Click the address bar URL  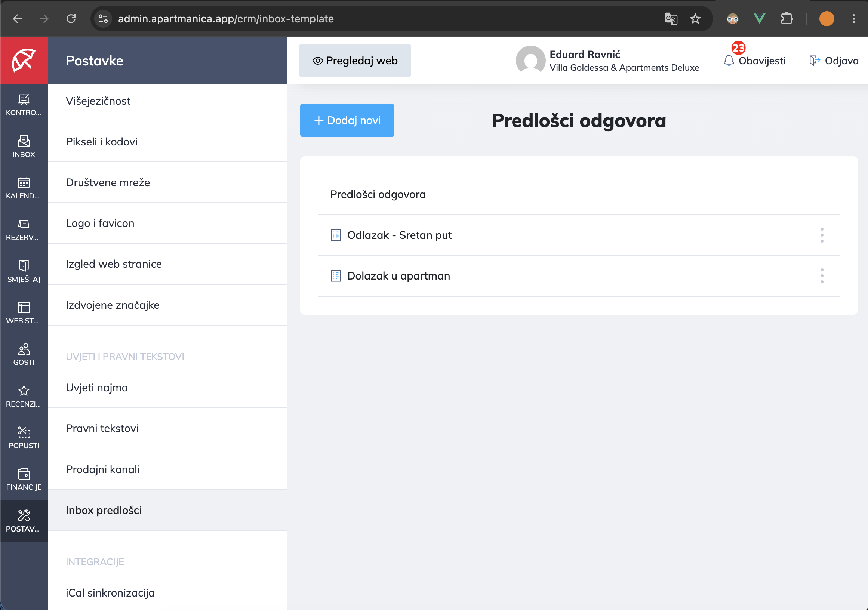click(x=226, y=19)
